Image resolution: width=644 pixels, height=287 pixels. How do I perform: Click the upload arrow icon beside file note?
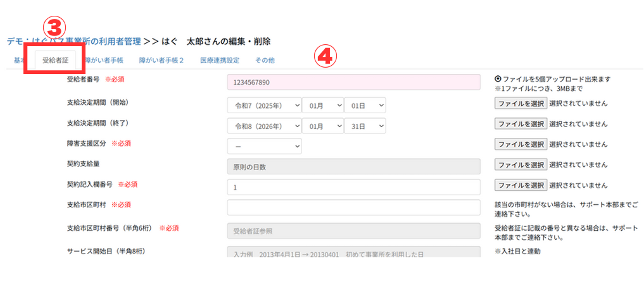point(498,79)
